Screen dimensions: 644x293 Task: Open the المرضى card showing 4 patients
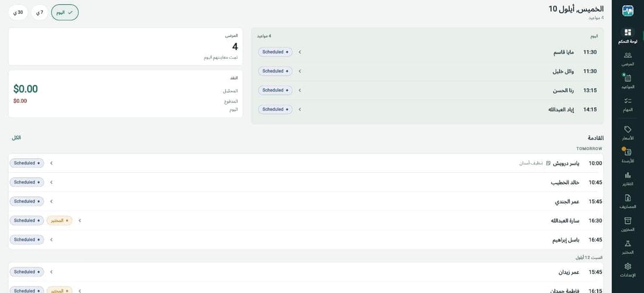[125, 46]
